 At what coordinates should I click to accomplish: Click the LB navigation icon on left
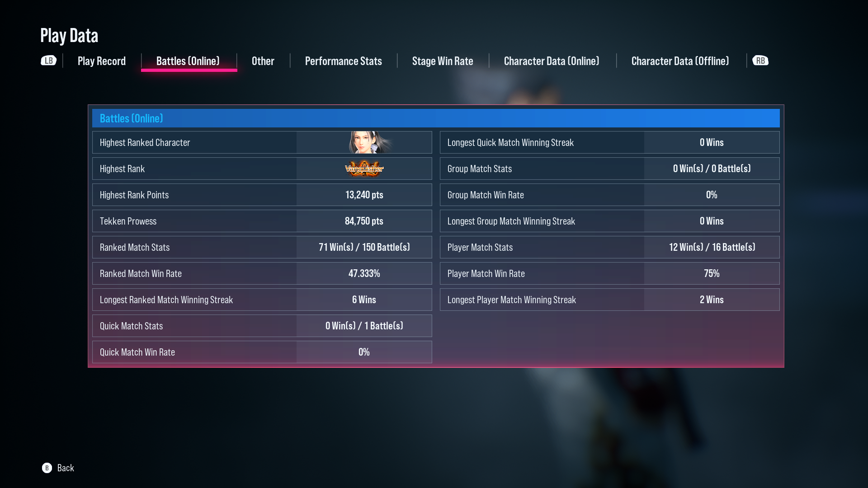click(x=47, y=60)
